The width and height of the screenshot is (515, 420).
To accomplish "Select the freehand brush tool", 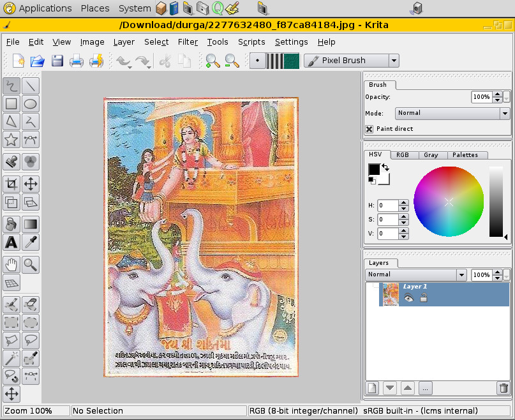I will (x=11, y=86).
